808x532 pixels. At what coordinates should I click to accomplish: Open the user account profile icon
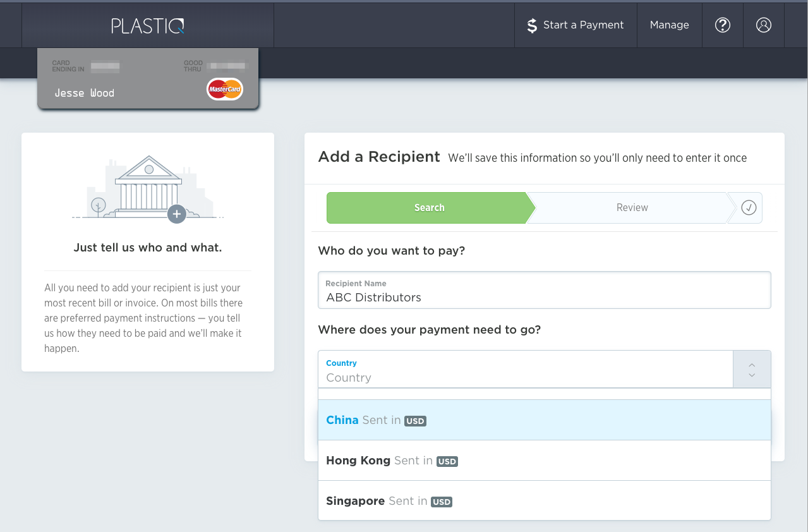(764, 25)
